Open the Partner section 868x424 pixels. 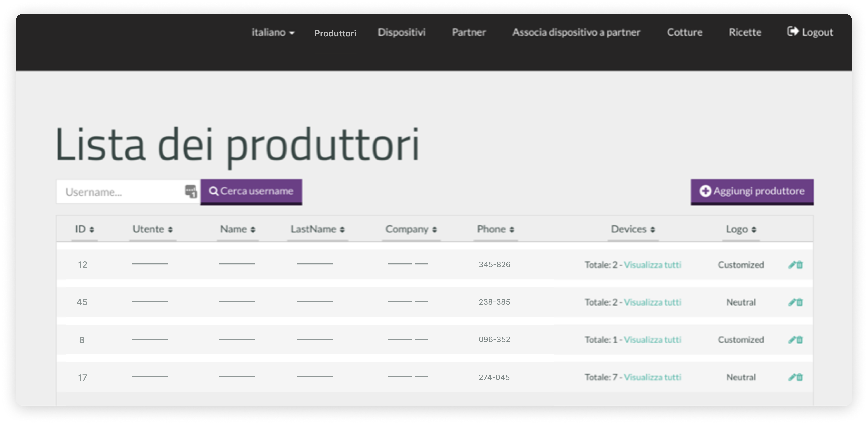pos(469,32)
